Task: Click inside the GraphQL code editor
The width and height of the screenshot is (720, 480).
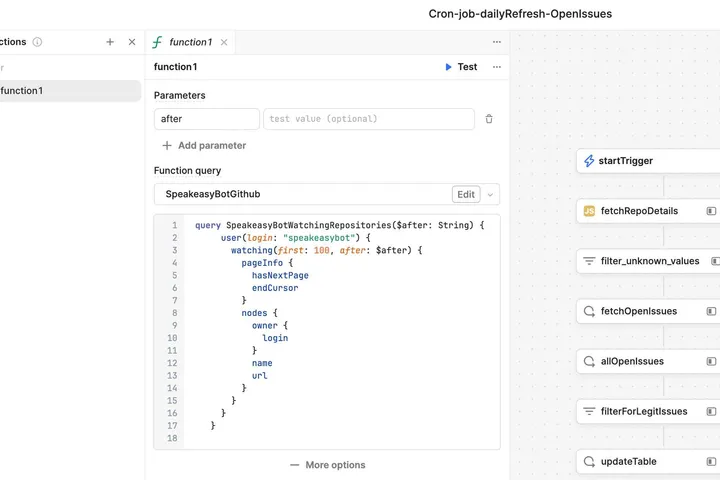Action: tap(342, 332)
